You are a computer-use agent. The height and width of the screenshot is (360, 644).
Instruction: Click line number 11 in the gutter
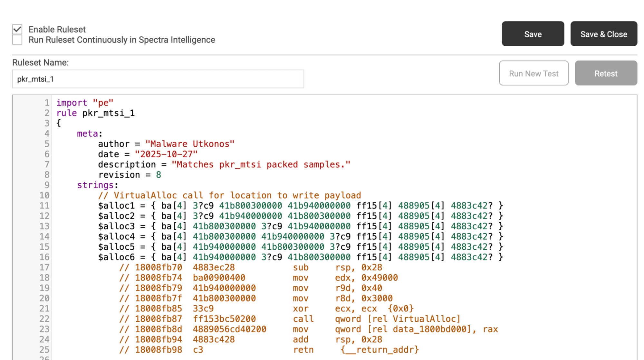[x=45, y=205]
